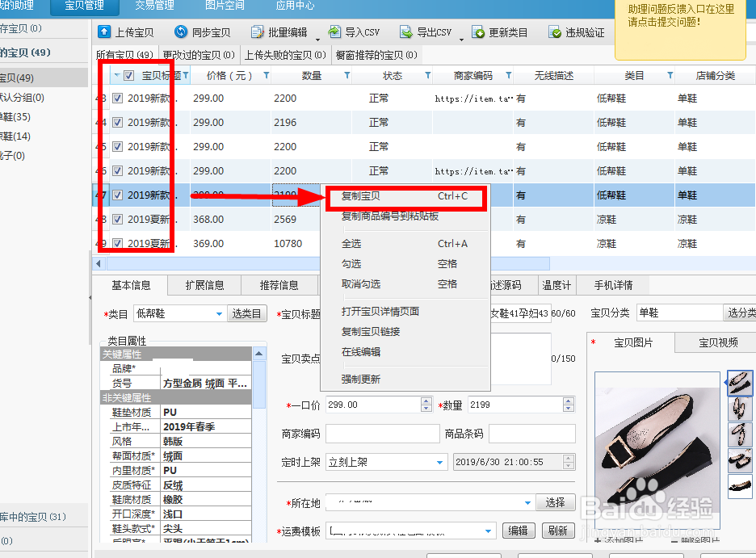Open the filter icon on 商家编码 column

[x=508, y=75]
